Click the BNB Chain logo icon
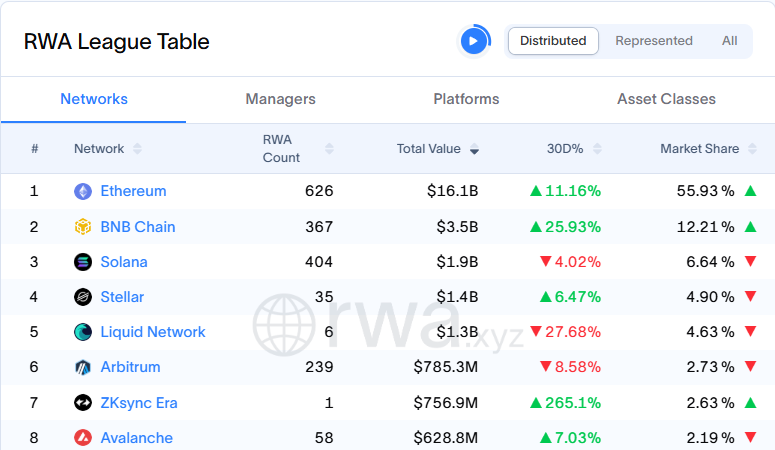The height and width of the screenshot is (450, 775). pyautogui.click(x=83, y=227)
